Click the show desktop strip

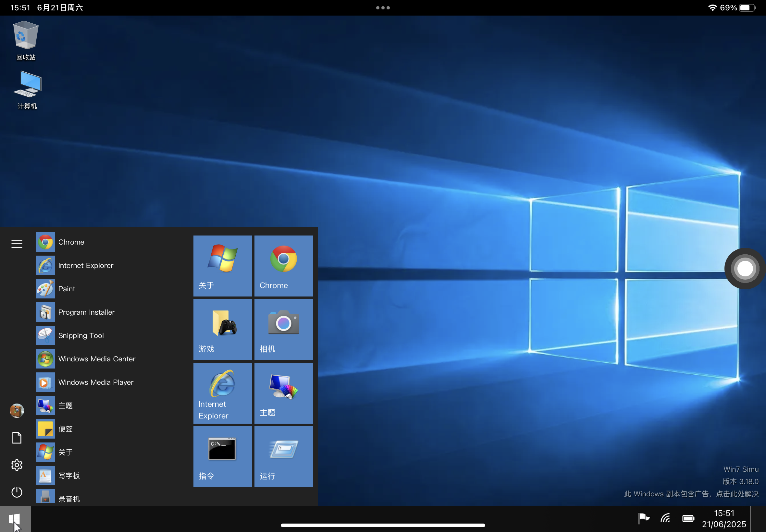tap(758, 519)
